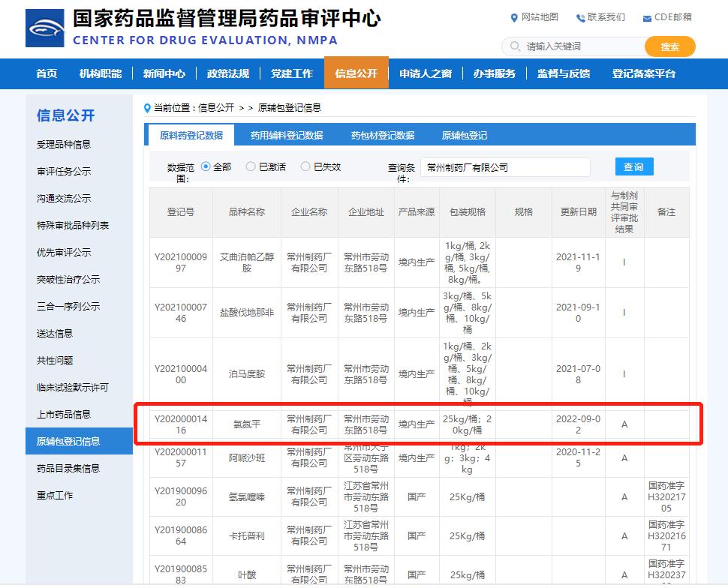Image resolution: width=728 pixels, height=588 pixels.
Task: Open the 新闻中心 navigation item
Action: pos(164,73)
